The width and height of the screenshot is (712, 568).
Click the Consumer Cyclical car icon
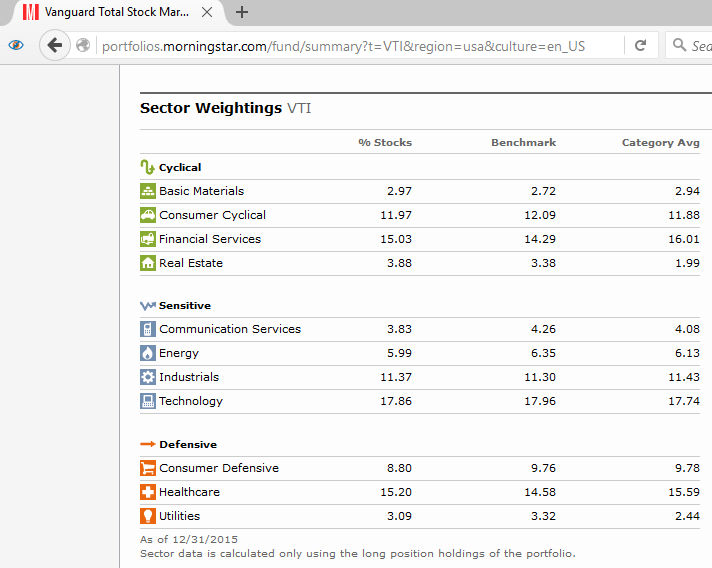(x=148, y=215)
